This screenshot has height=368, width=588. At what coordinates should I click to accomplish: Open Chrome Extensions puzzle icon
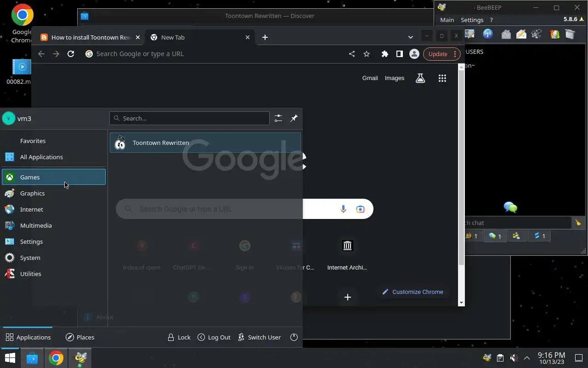tap(385, 54)
